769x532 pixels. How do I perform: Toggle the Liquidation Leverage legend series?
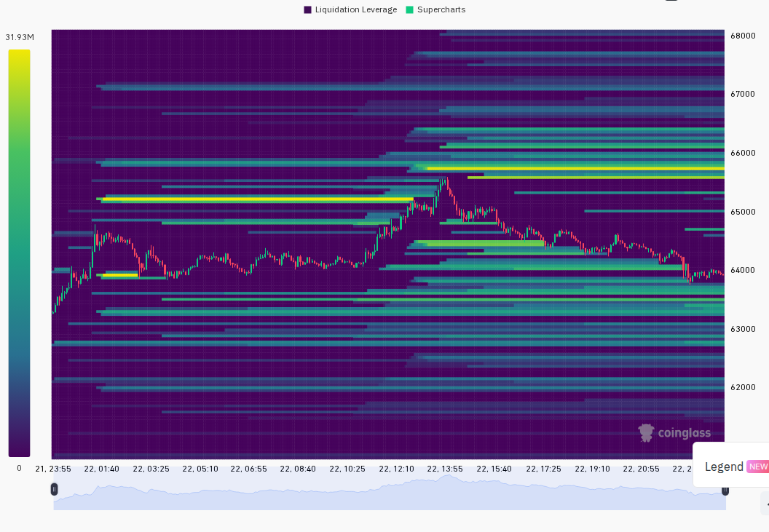pyautogui.click(x=350, y=9)
